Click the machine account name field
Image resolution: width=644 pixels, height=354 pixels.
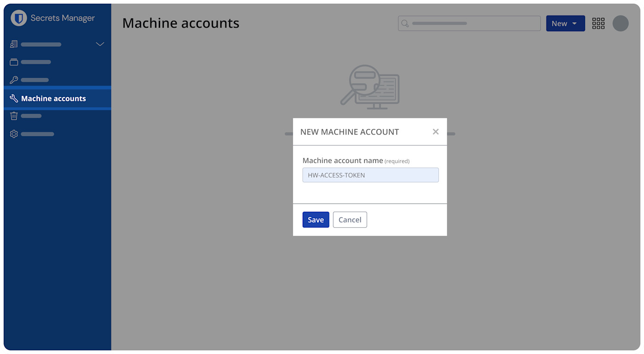(370, 175)
